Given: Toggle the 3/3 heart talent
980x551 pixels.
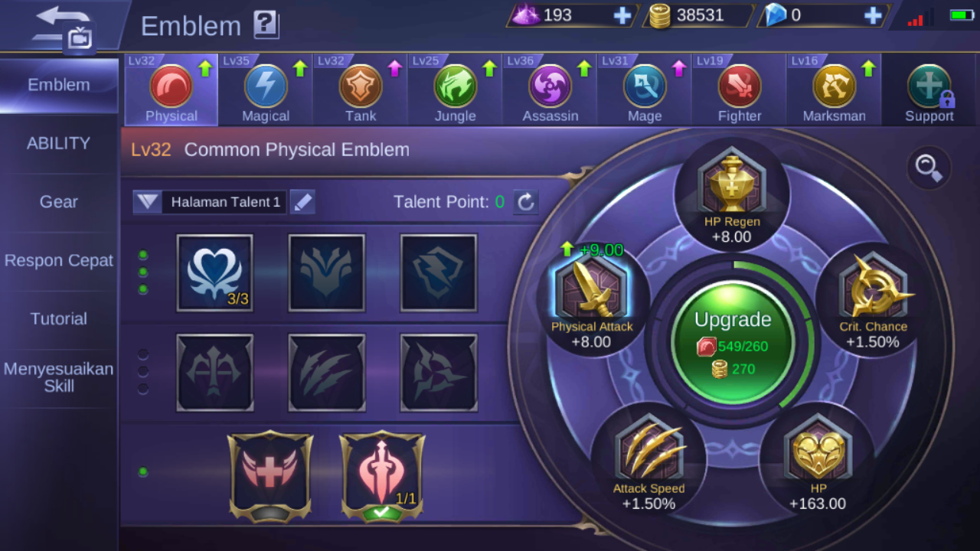Looking at the screenshot, I should pyautogui.click(x=215, y=273).
